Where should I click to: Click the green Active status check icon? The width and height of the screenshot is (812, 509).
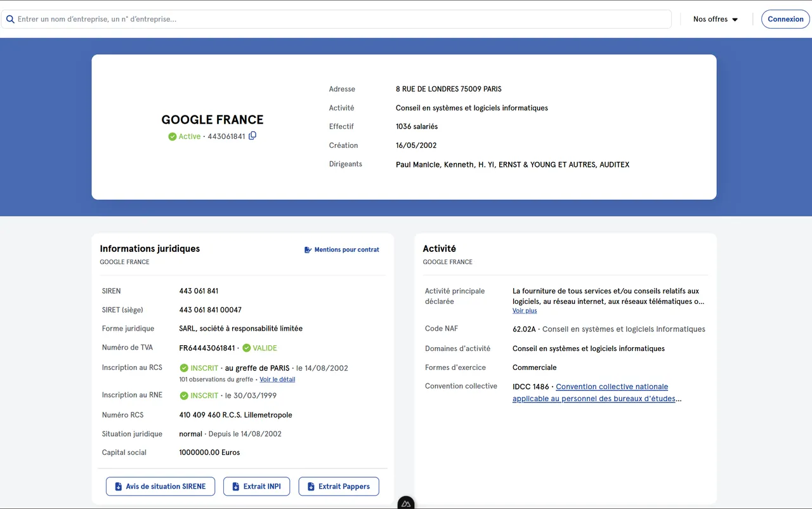(x=172, y=136)
